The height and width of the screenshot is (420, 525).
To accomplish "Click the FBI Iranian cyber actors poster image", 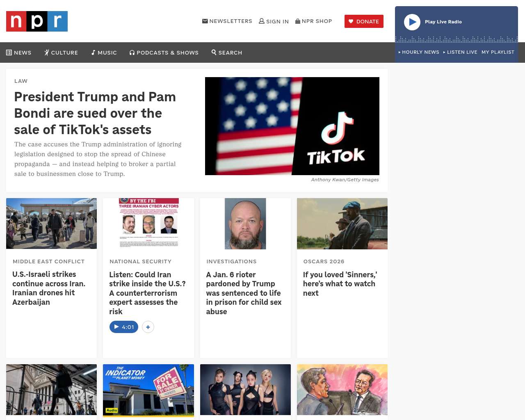I will 148,224.
